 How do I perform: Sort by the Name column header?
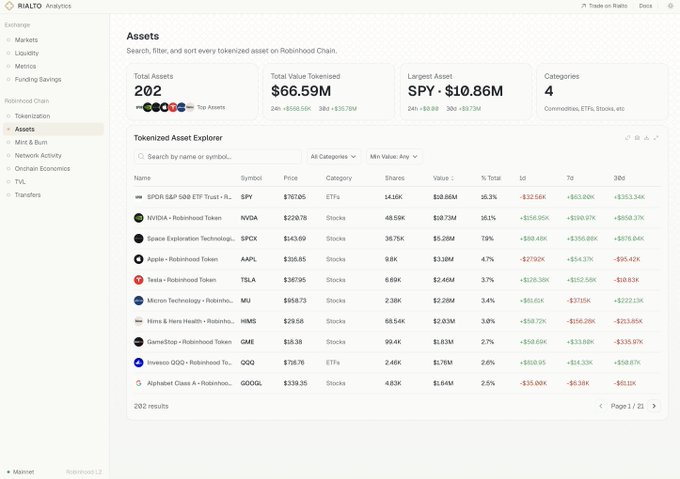(x=142, y=178)
